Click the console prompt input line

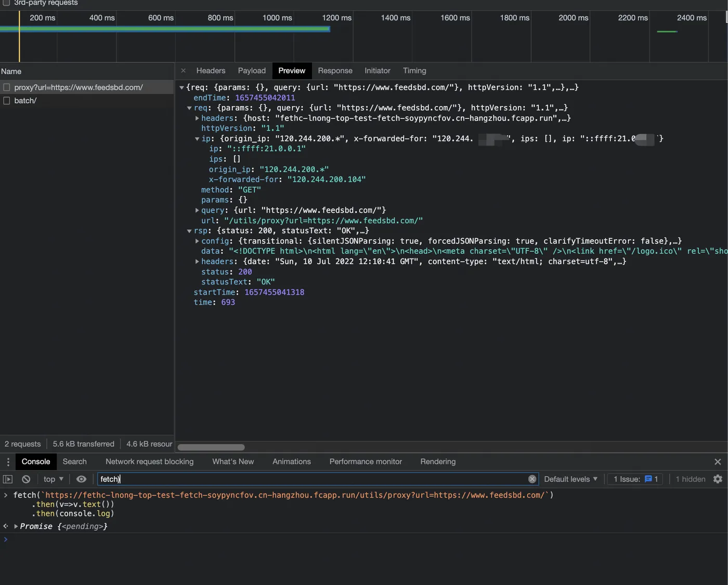click(364, 540)
